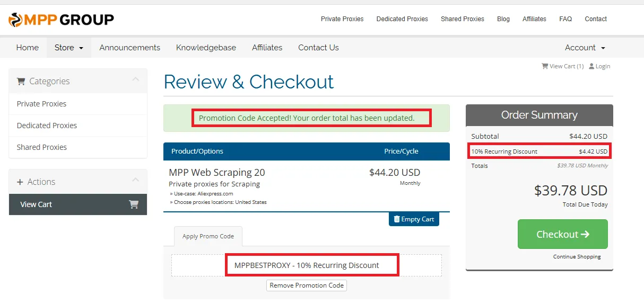
Task: Click the $39.78 USD Monthly totals text
Action: pyautogui.click(x=582, y=166)
